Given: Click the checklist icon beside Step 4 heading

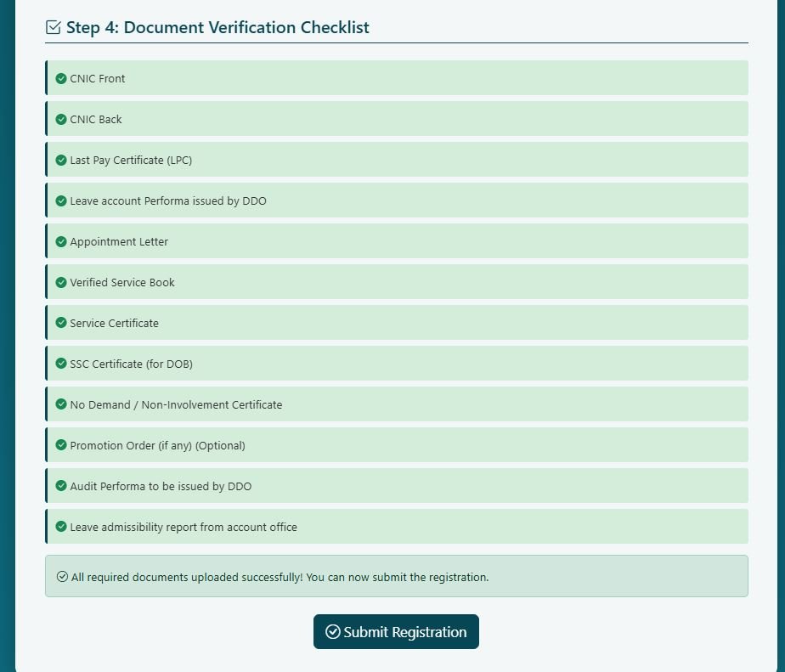Looking at the screenshot, I should click(54, 27).
